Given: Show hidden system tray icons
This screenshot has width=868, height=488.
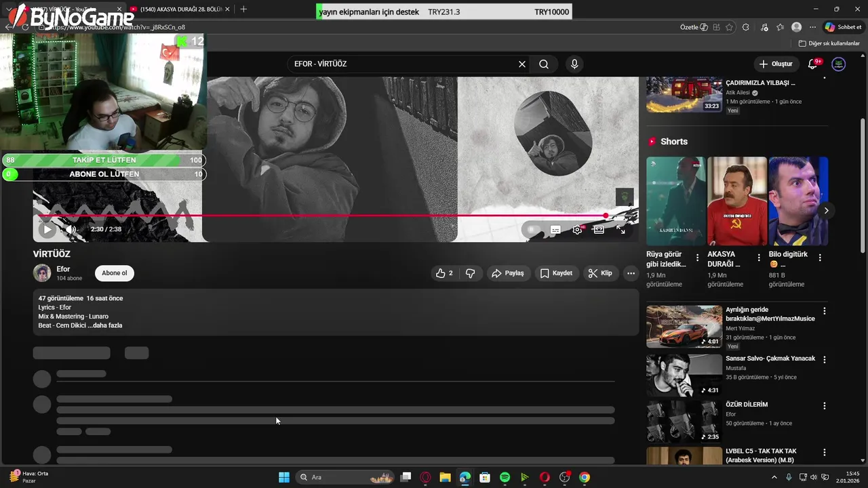Looking at the screenshot, I should pyautogui.click(x=774, y=477).
